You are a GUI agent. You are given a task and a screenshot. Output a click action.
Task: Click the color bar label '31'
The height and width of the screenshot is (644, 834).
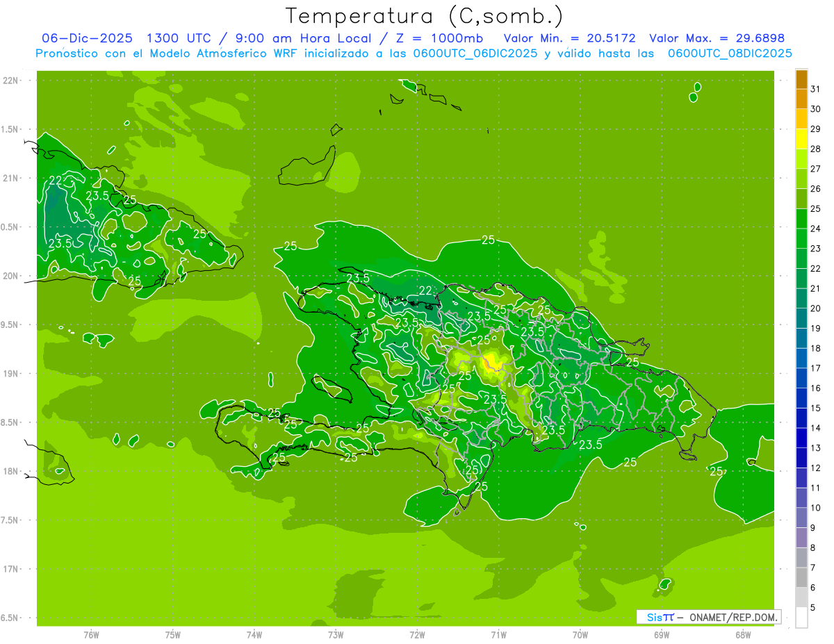[x=815, y=89]
